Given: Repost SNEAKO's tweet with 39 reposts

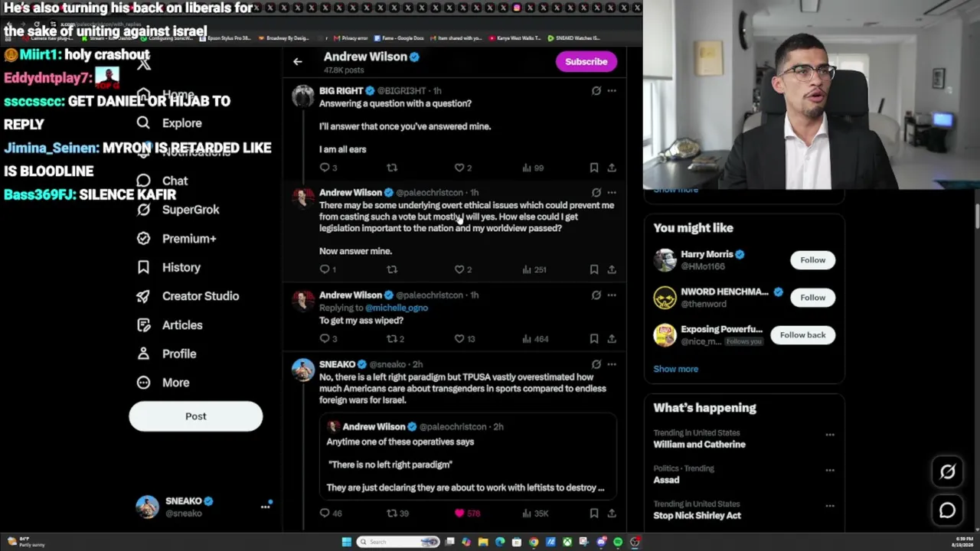Looking at the screenshot, I should pyautogui.click(x=397, y=514).
